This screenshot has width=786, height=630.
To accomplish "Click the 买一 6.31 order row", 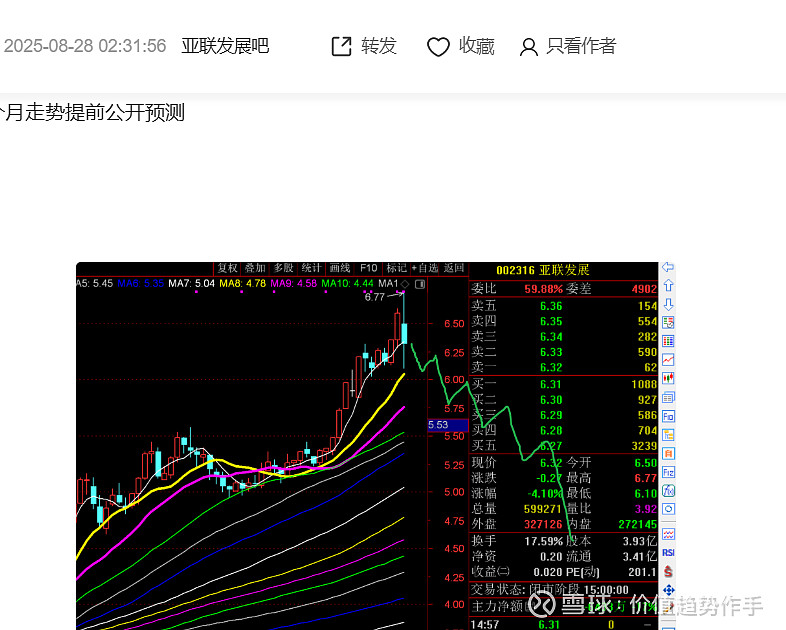I will pyautogui.click(x=563, y=384).
